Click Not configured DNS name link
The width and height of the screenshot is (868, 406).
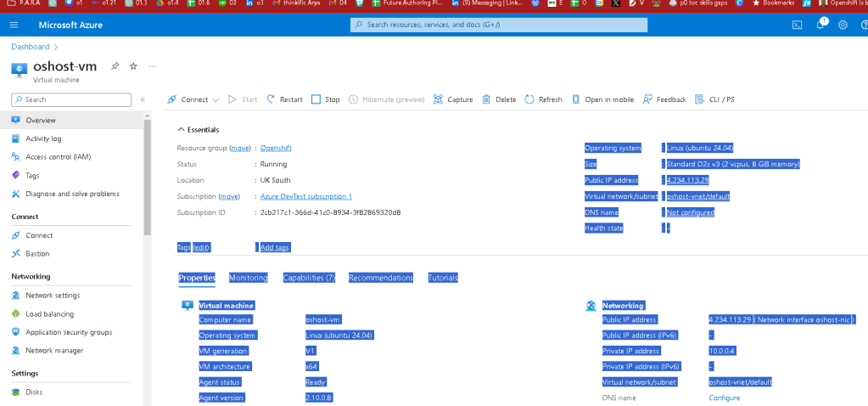click(691, 212)
